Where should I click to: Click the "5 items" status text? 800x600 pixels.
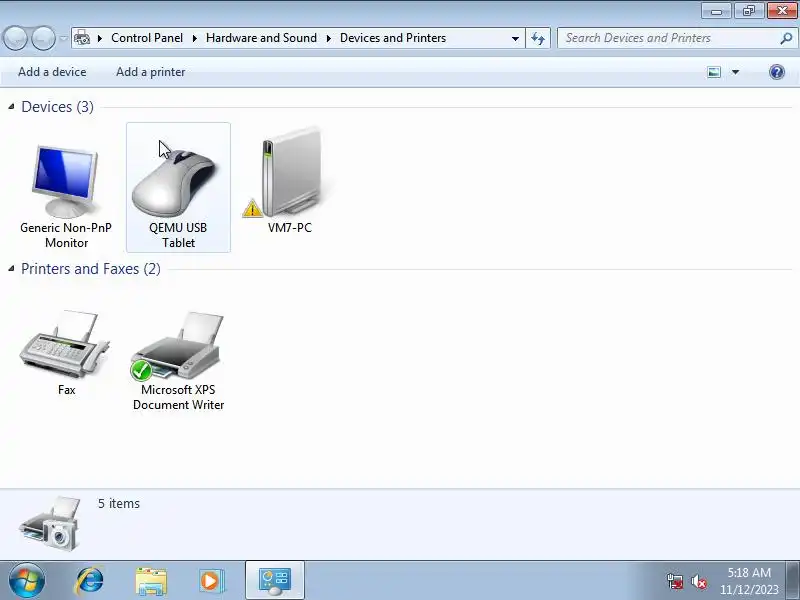[x=119, y=503]
